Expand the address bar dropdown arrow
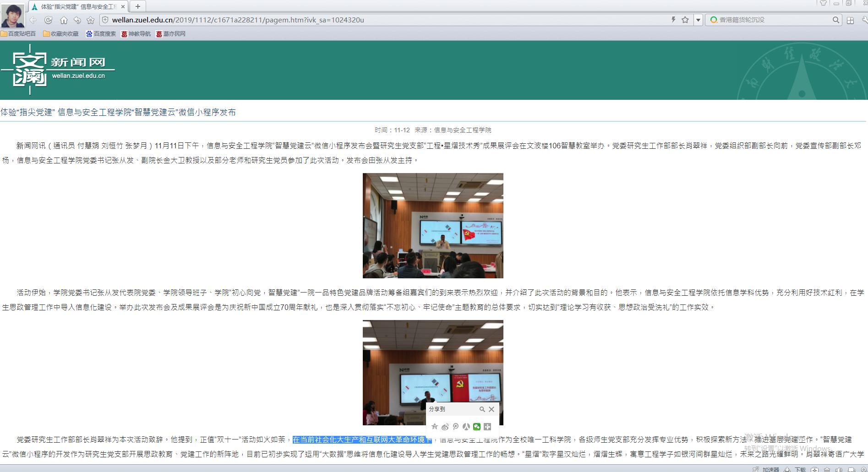The image size is (868, 472). (x=698, y=20)
